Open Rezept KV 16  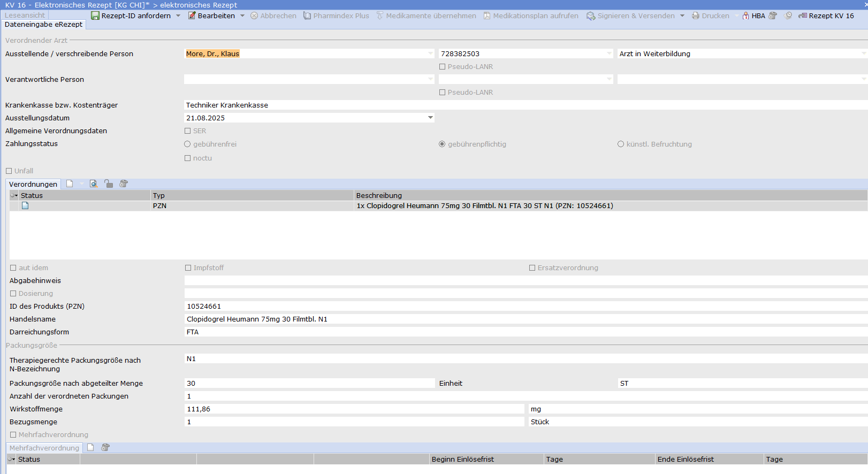(x=826, y=16)
